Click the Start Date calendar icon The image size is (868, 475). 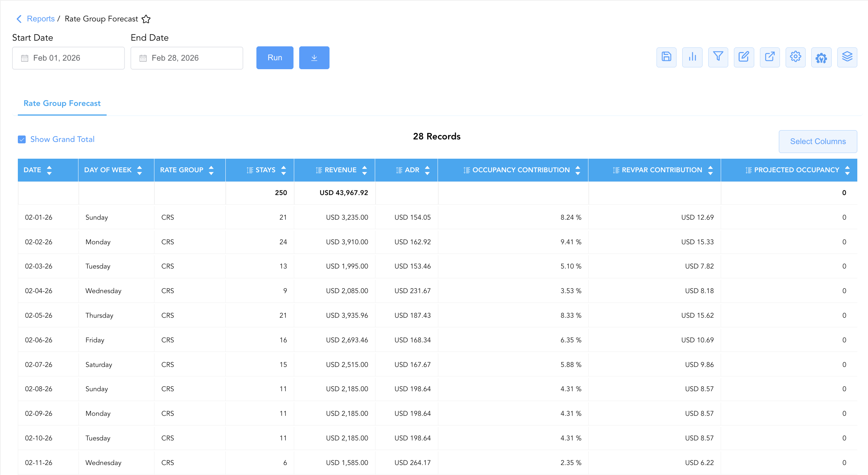tap(25, 58)
